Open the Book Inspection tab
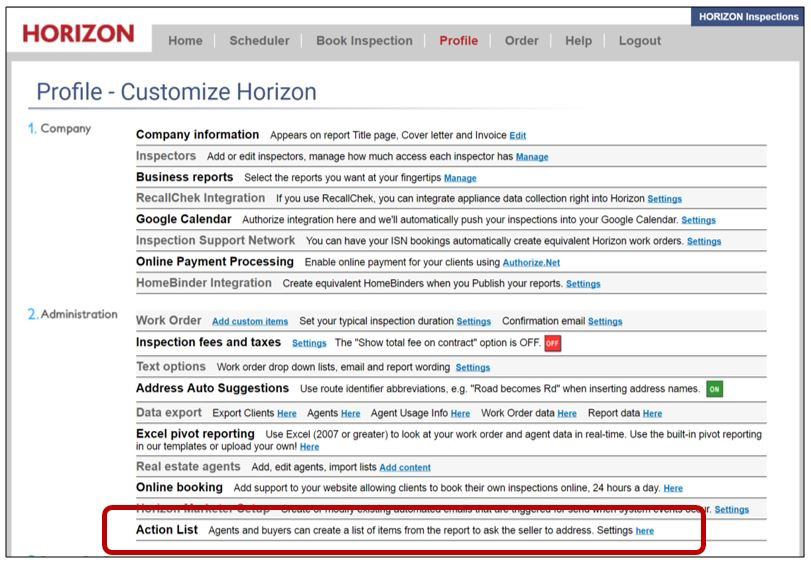811x563 pixels. 364,41
